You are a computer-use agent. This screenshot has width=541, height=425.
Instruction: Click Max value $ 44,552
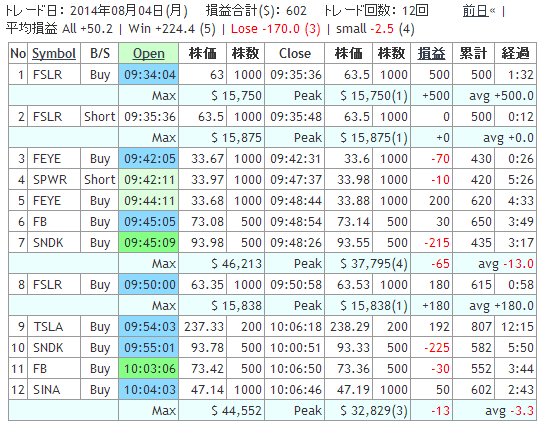point(236,411)
